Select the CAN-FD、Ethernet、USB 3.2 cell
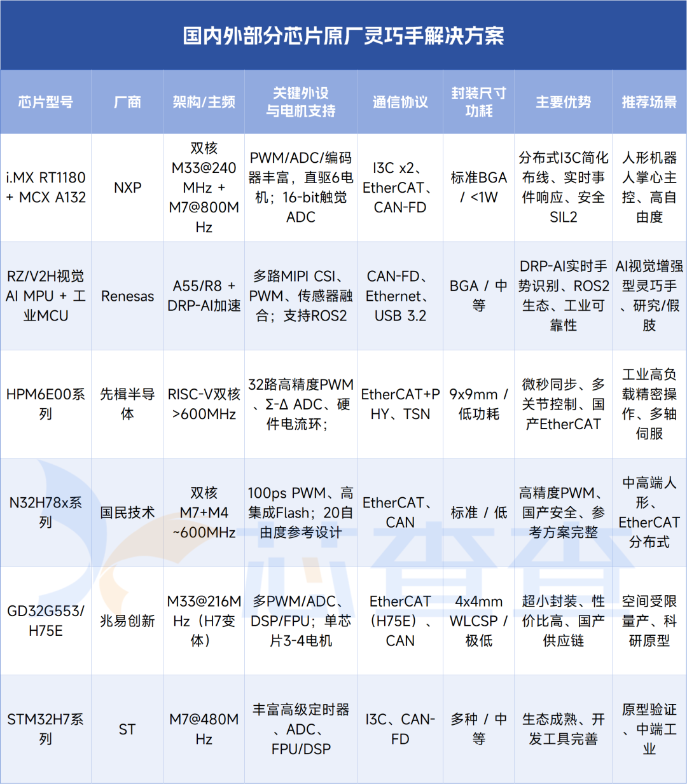687x784 pixels. click(x=400, y=296)
